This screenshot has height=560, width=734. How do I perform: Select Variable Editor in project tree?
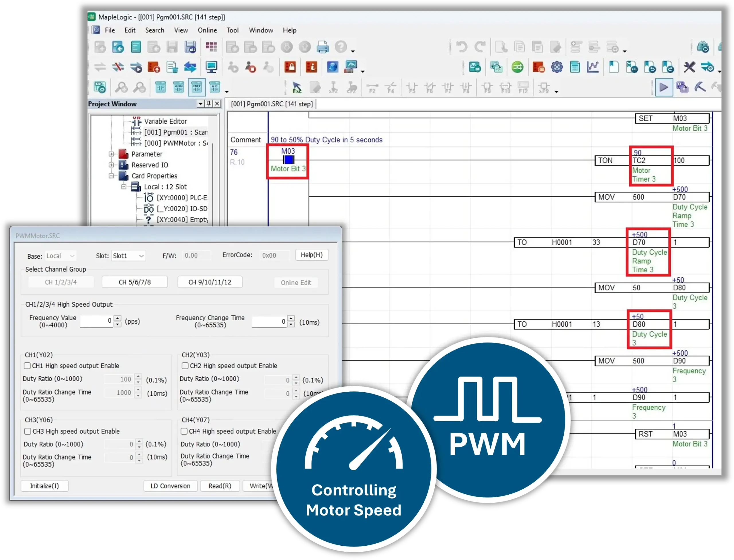click(165, 121)
